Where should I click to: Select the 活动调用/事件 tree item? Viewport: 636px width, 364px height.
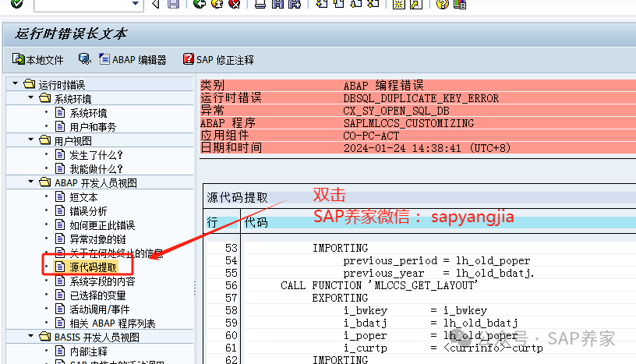pos(100,309)
